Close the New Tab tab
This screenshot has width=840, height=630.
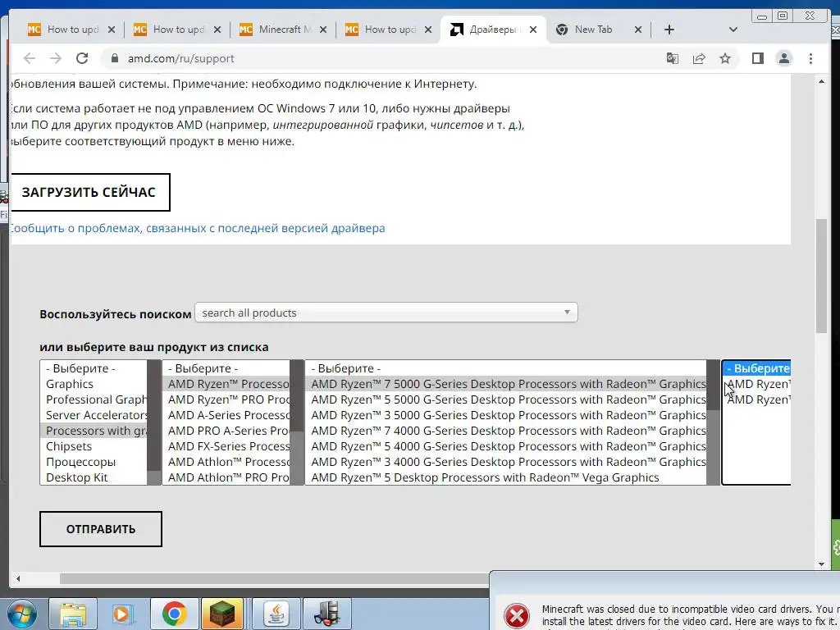[x=638, y=30]
